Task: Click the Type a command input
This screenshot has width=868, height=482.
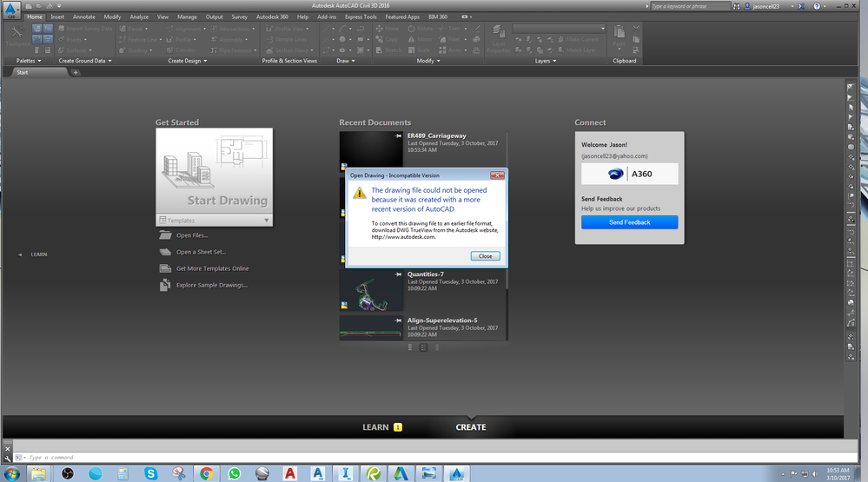Action: tap(437, 458)
